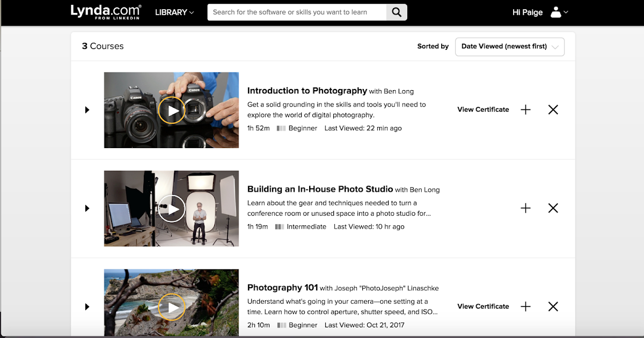644x338 pixels.
Task: Remove Building an In-House Photo Studio with the X
Action: 553,208
